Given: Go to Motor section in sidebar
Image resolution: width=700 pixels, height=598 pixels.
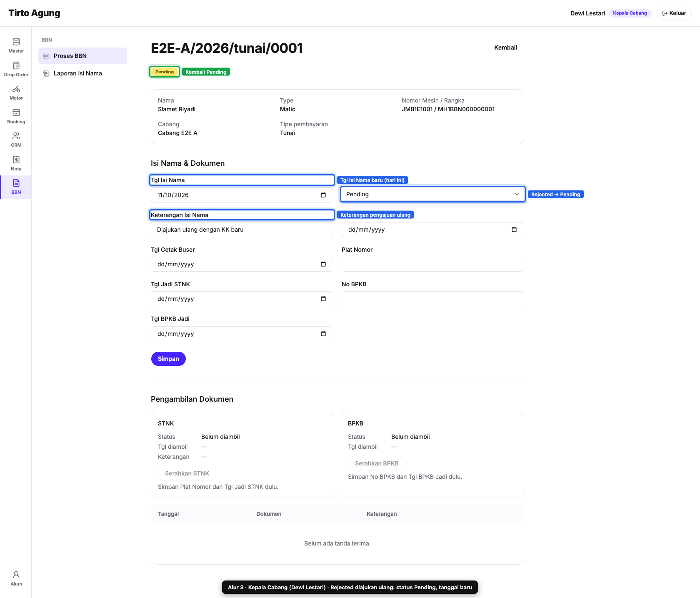Looking at the screenshot, I should (x=16, y=93).
